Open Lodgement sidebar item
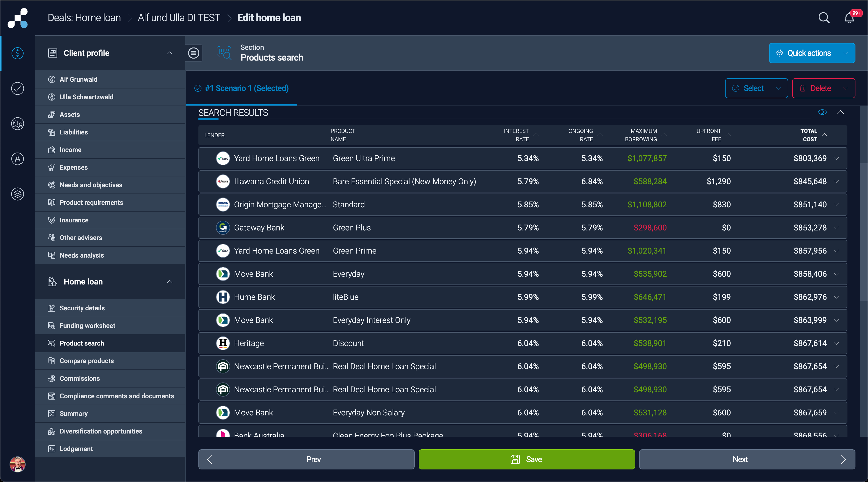The image size is (868, 482). click(x=110, y=449)
